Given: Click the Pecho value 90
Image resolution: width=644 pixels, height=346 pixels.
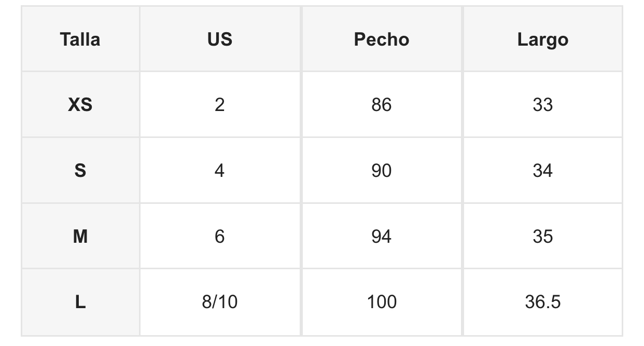Looking at the screenshot, I should pyautogui.click(x=382, y=171).
